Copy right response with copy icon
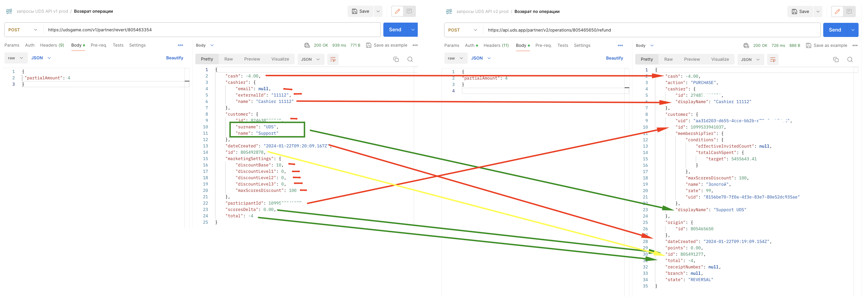Image resolution: width=868 pixels, height=299 pixels. coord(836,60)
